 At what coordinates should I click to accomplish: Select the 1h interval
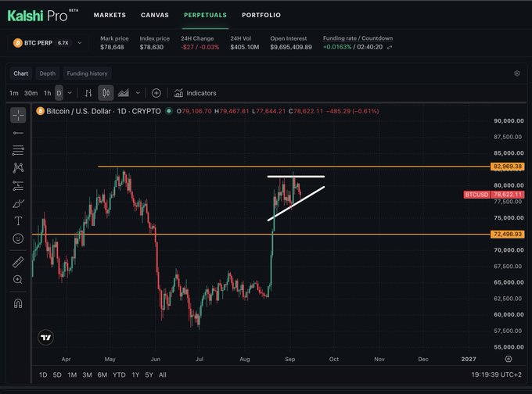47,93
